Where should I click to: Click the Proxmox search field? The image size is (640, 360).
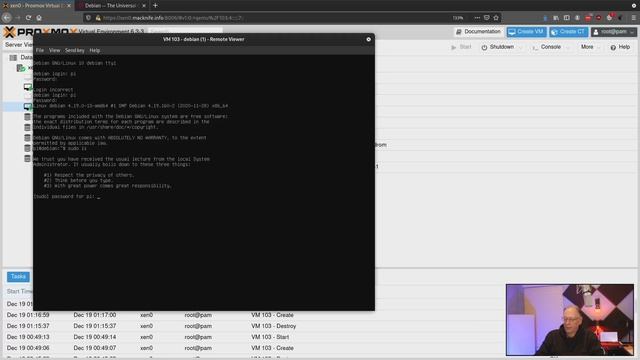[x=184, y=31]
